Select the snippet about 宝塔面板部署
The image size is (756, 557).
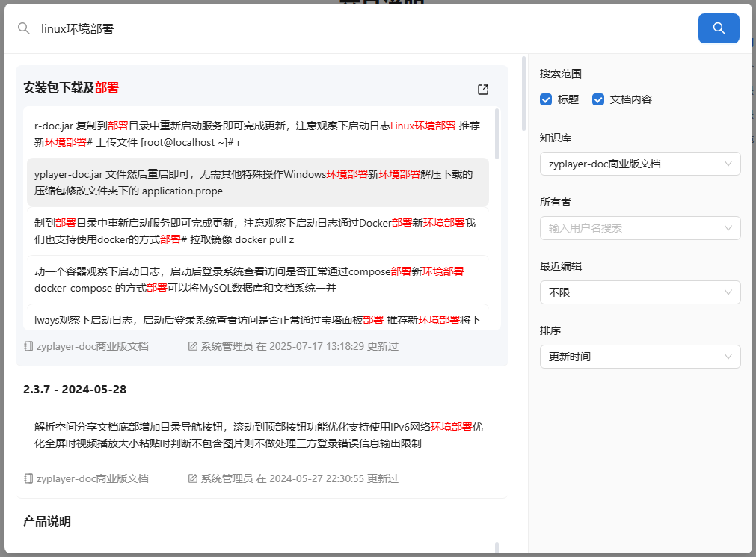258,318
